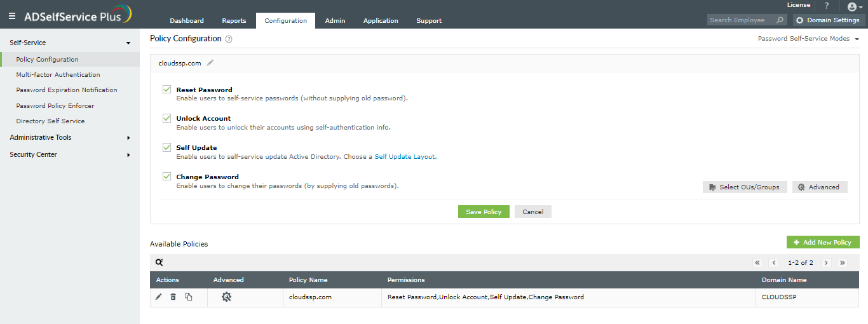Click the 1-2 of 2 page indicator
Screen dimensions: 868x324
pos(800,262)
